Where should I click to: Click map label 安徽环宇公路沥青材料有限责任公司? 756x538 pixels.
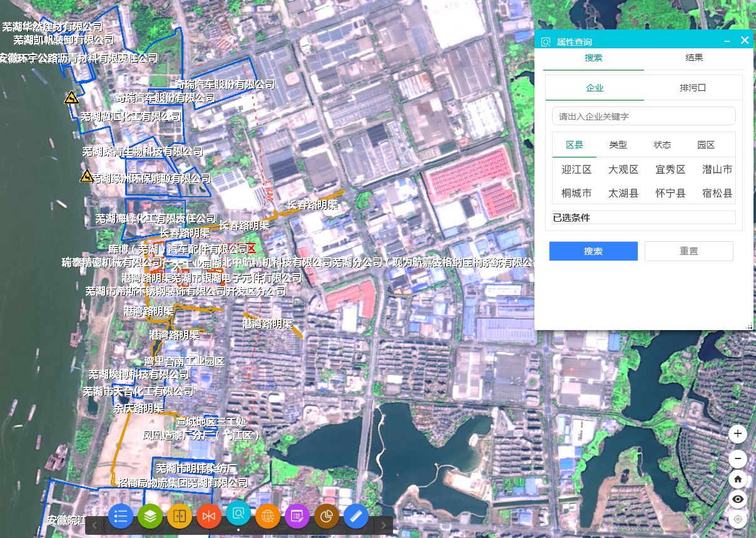pyautogui.click(x=79, y=58)
